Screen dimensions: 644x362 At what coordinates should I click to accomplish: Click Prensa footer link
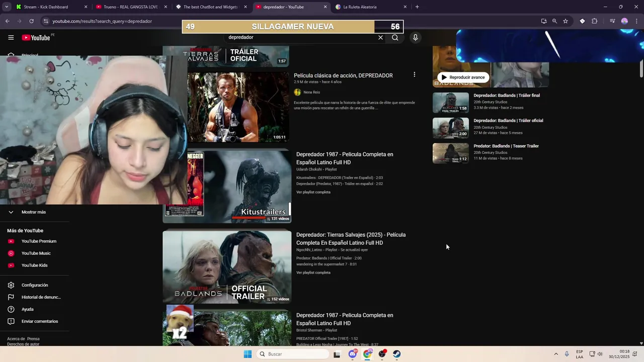pos(33,339)
